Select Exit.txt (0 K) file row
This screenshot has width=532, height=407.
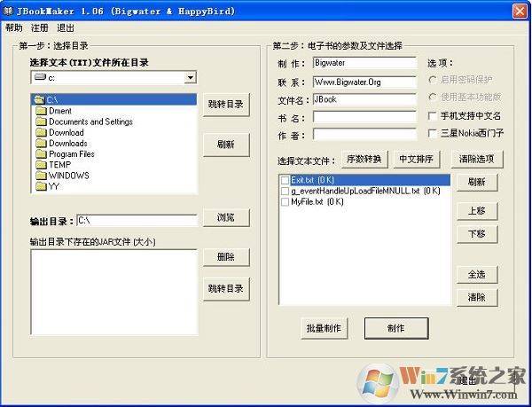(x=365, y=180)
